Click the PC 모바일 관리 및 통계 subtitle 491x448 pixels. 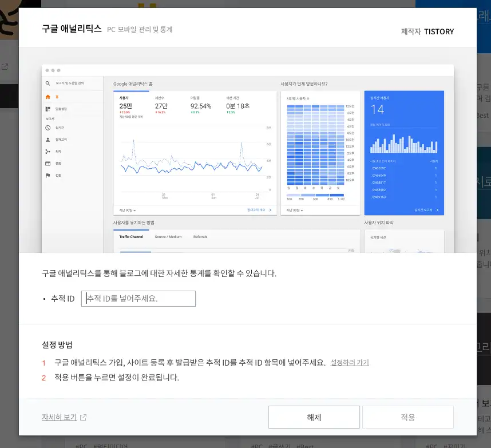coord(140,29)
